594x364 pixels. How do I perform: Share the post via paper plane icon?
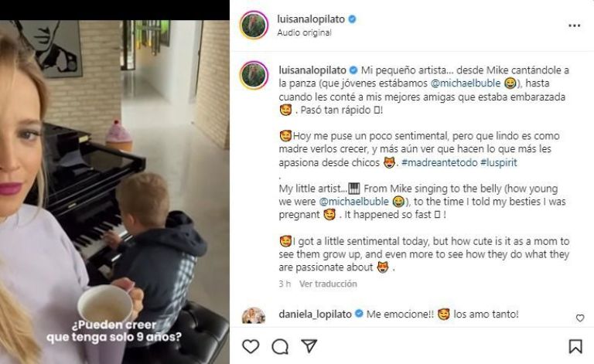coord(309,345)
